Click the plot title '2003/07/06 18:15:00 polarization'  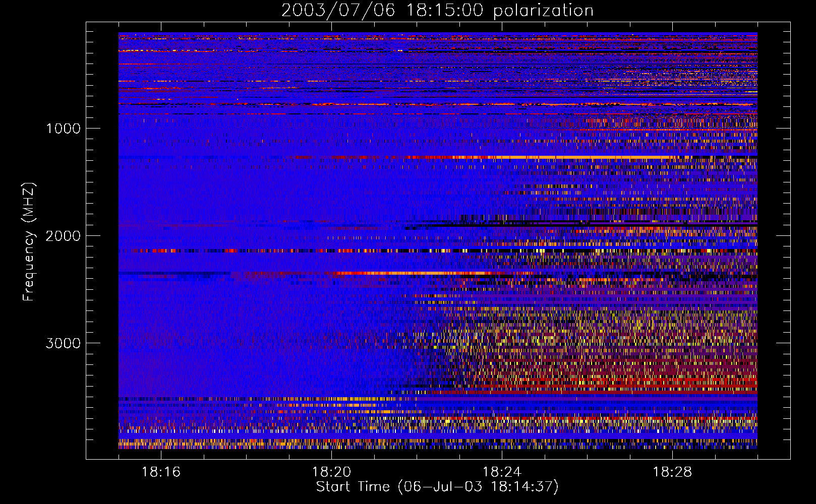point(437,11)
